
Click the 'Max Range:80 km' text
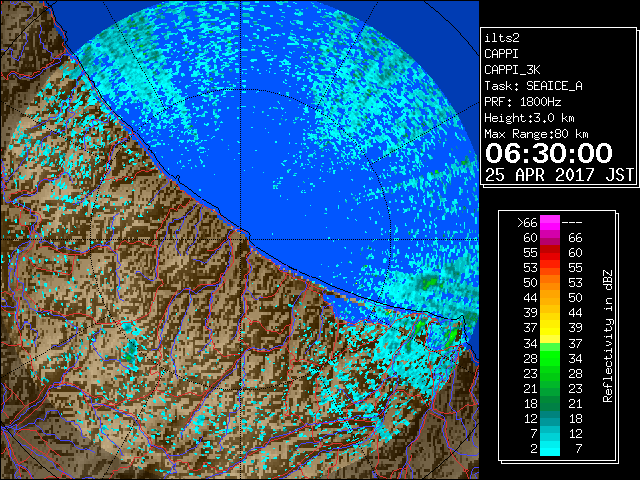click(x=536, y=134)
